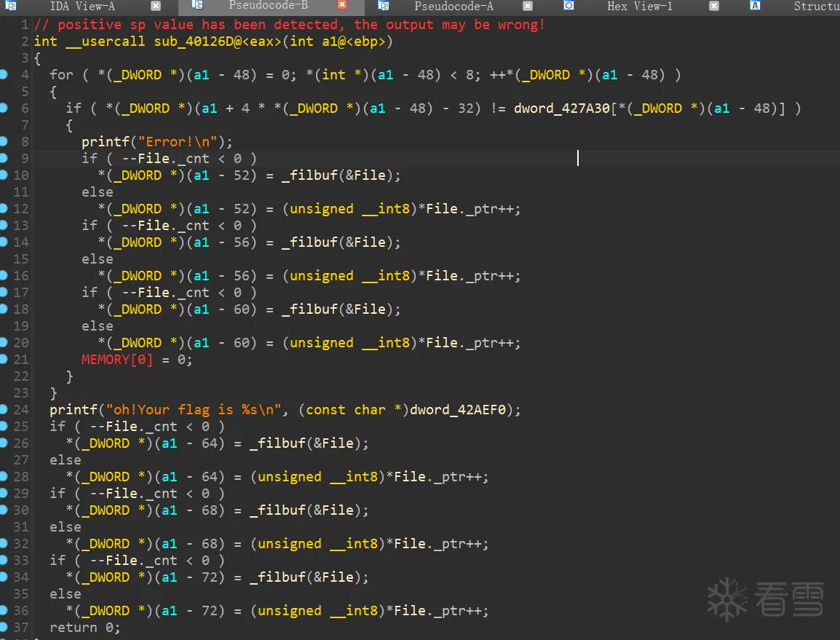Click the Pseudocode-A document icon

pos(383,6)
